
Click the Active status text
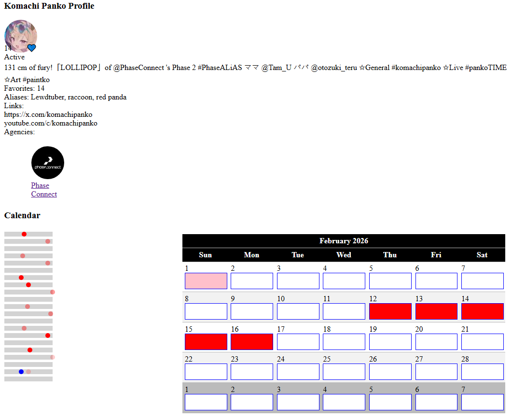point(14,57)
